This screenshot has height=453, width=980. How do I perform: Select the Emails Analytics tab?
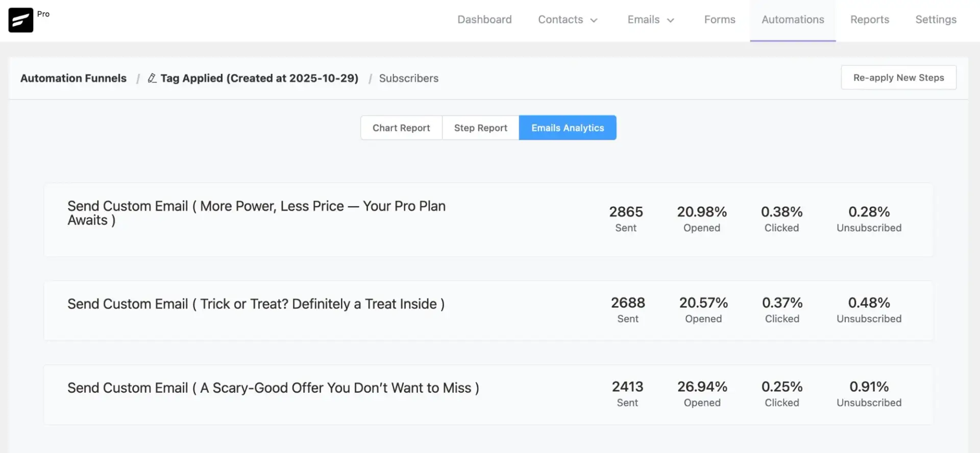[x=567, y=128]
